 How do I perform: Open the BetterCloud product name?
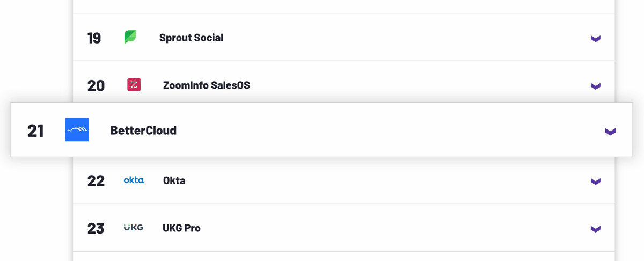143,130
